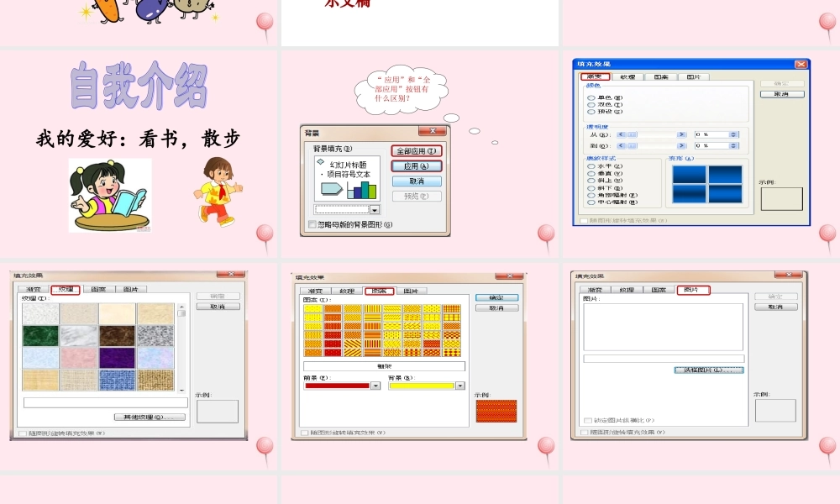This screenshot has width=840, height=504.
Task: Select the green marble texture
Action: 40,336
